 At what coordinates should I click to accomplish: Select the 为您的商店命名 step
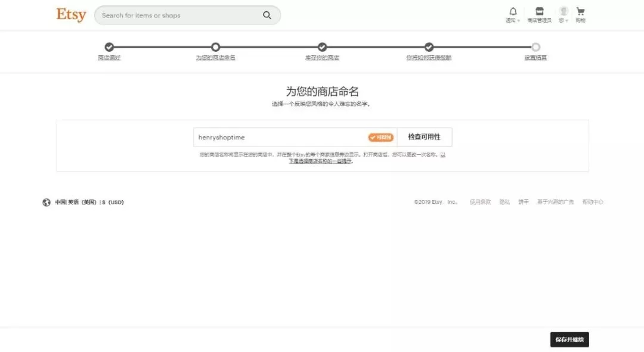pos(215,57)
